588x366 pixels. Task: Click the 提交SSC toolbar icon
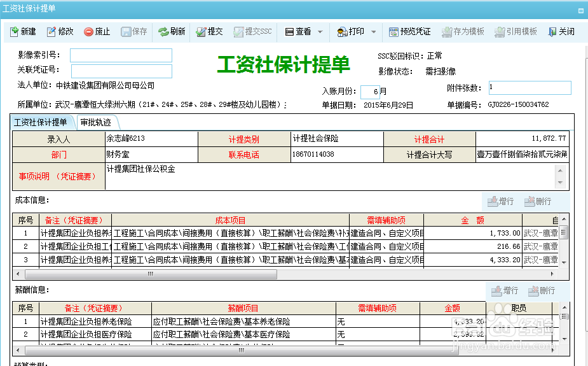[238, 32]
